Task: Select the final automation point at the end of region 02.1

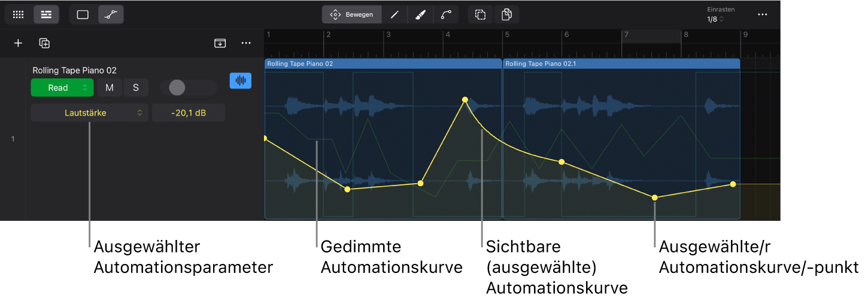Action: pos(733,184)
